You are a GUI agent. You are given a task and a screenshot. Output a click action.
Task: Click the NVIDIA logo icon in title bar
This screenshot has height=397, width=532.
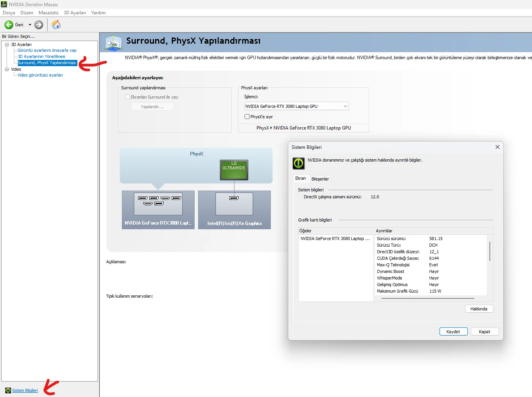point(4,4)
